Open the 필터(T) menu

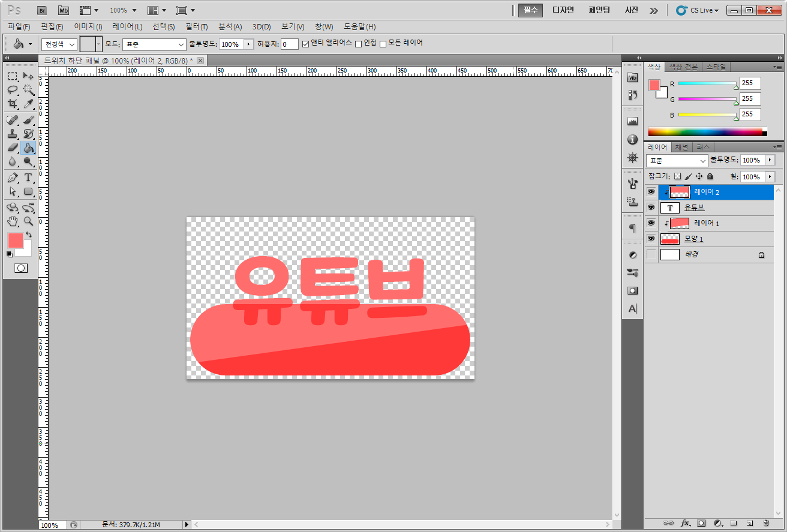tap(196, 27)
